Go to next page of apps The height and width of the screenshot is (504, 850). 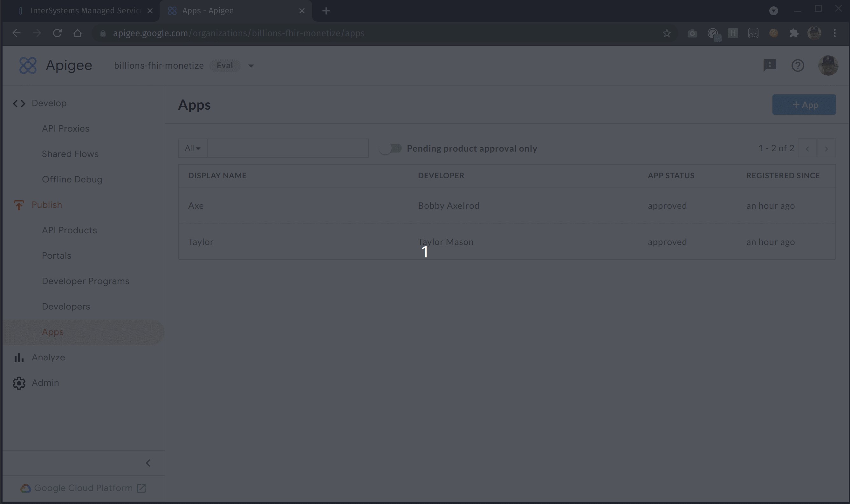826,148
